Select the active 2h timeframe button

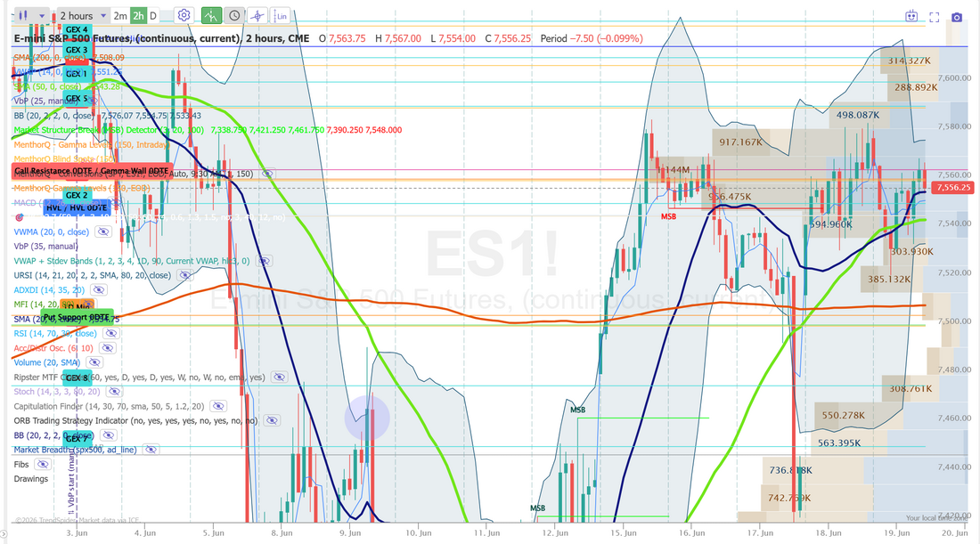[138, 16]
